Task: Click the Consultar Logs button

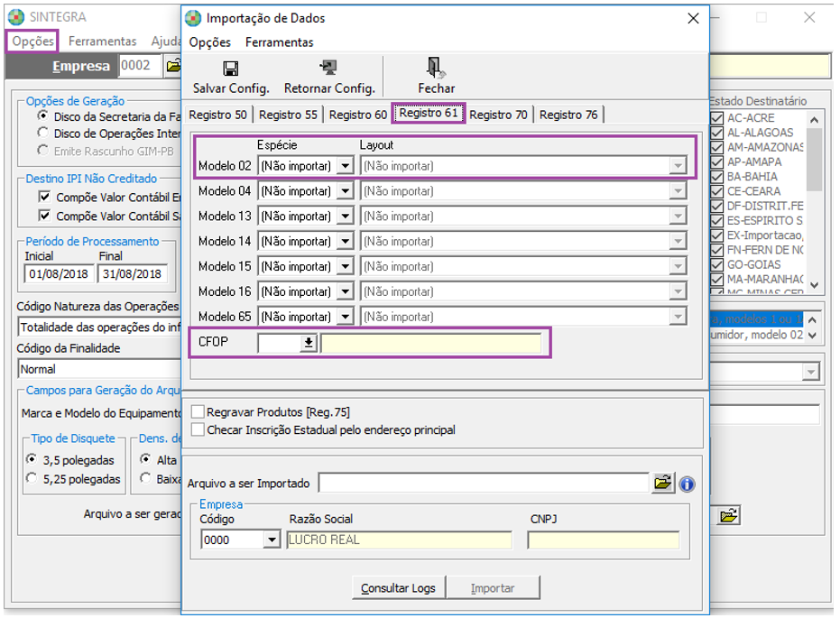Action: point(398,588)
